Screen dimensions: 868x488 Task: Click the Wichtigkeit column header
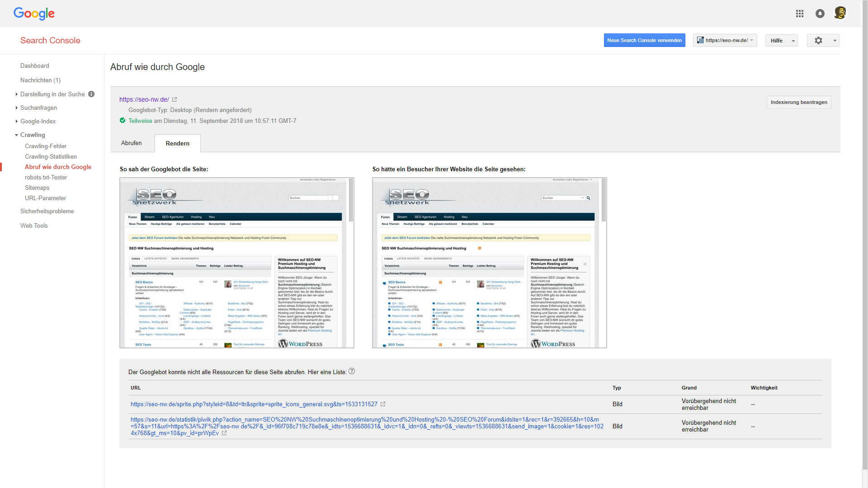point(764,388)
